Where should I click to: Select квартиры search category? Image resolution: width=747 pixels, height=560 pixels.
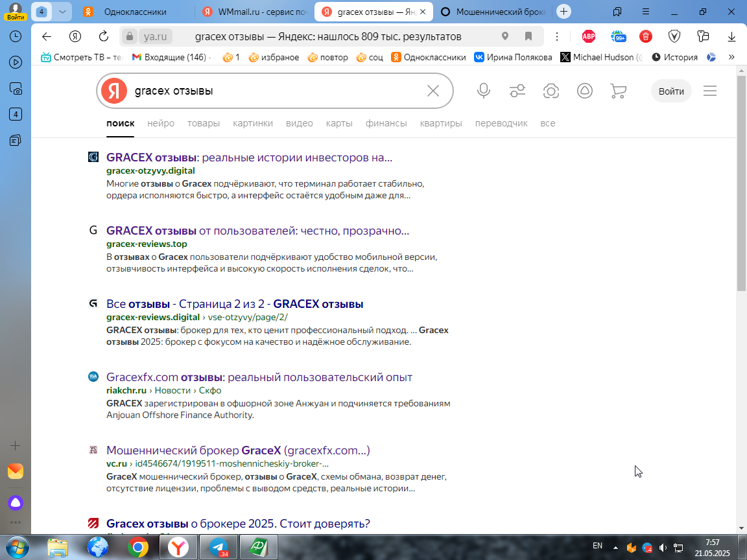(441, 123)
